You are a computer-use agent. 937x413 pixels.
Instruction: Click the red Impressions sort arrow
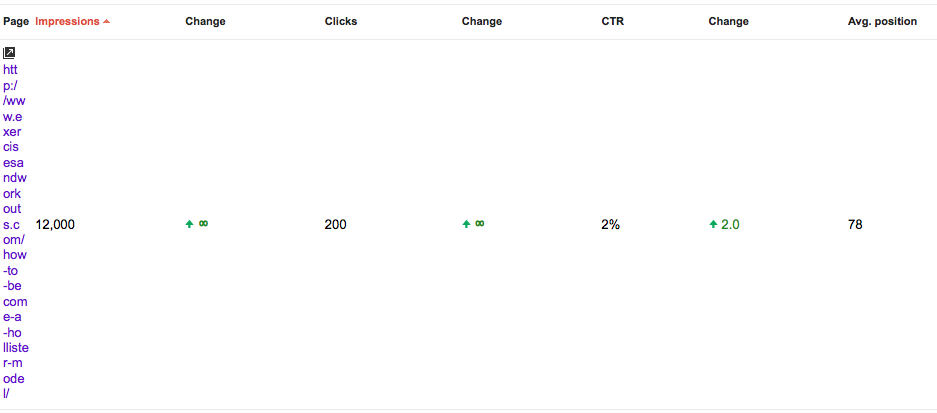click(106, 22)
